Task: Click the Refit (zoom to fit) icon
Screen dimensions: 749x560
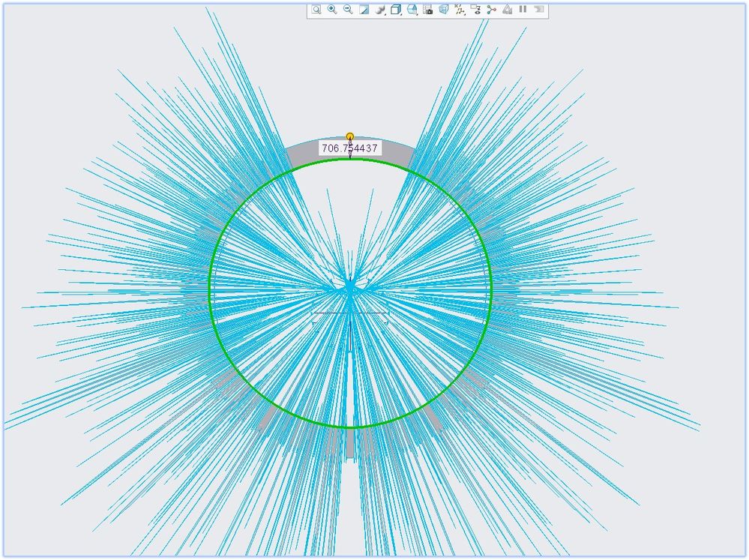Action: (x=316, y=10)
